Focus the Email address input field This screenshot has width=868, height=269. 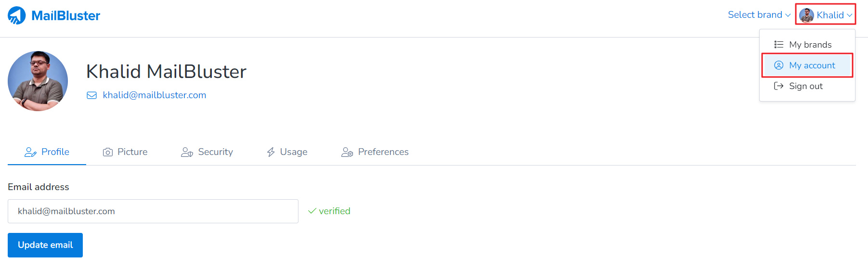point(153,211)
